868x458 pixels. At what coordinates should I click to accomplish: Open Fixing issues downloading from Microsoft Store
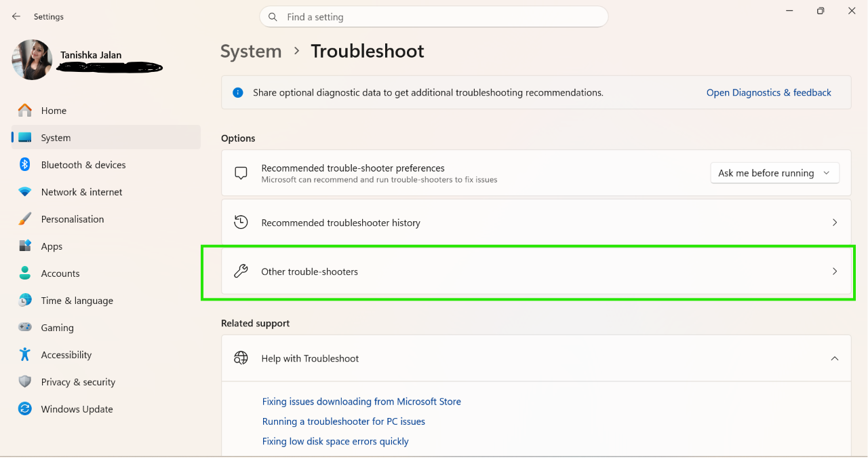tap(361, 402)
